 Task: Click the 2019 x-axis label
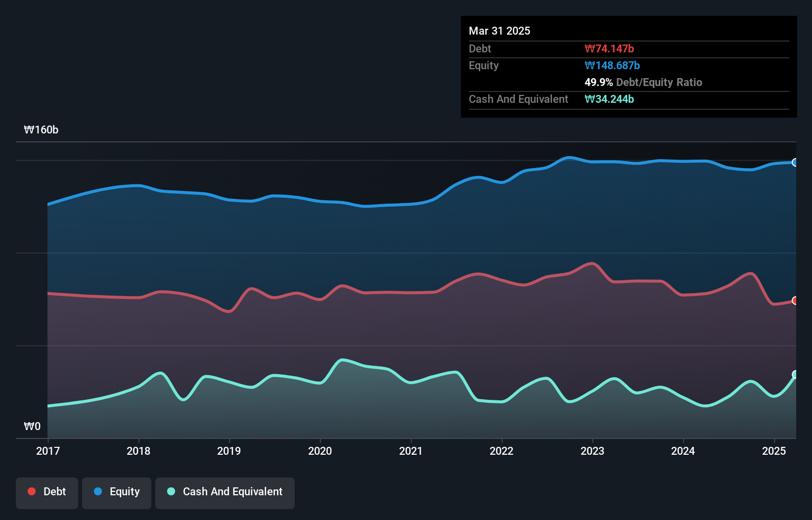[x=229, y=451]
